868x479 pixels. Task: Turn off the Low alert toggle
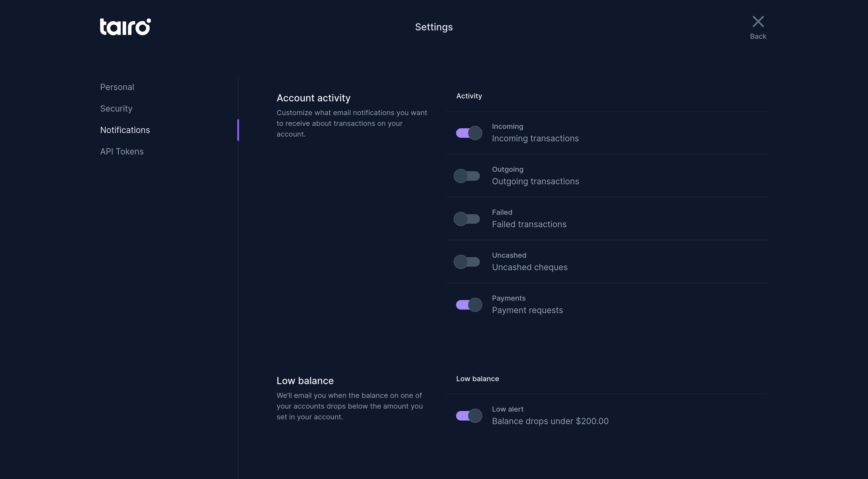pyautogui.click(x=469, y=416)
